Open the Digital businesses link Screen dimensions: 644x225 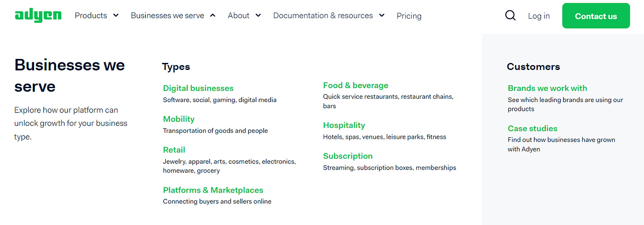[x=198, y=88]
